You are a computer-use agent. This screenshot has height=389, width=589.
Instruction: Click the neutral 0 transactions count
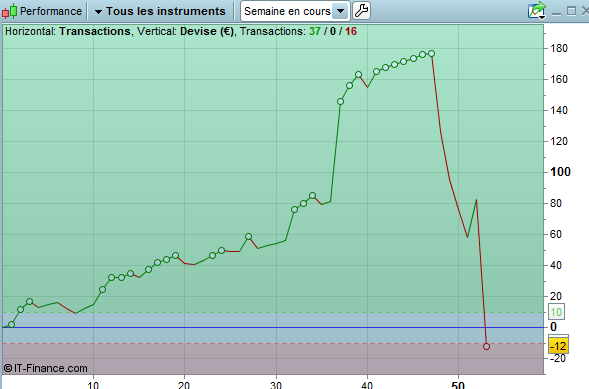click(333, 31)
